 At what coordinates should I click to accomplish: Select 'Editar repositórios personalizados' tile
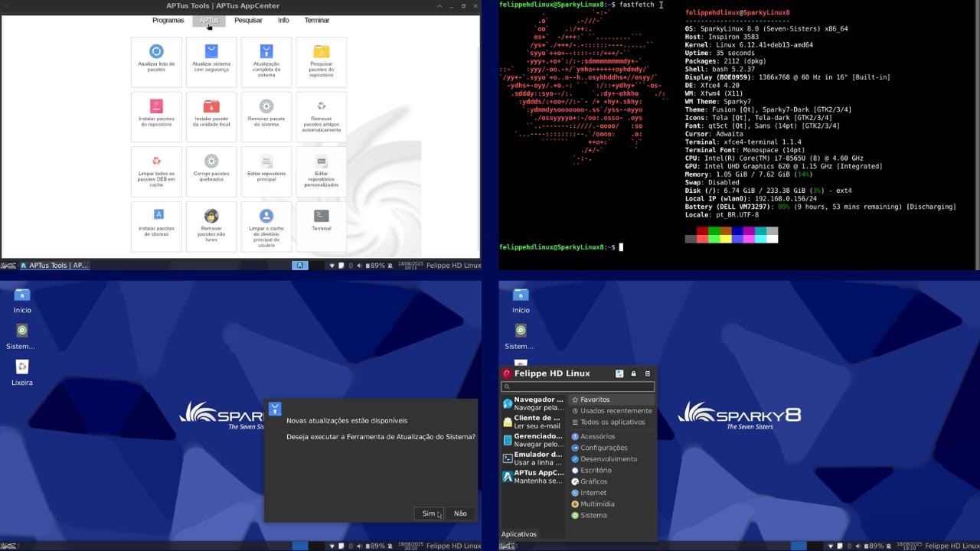[322, 172]
